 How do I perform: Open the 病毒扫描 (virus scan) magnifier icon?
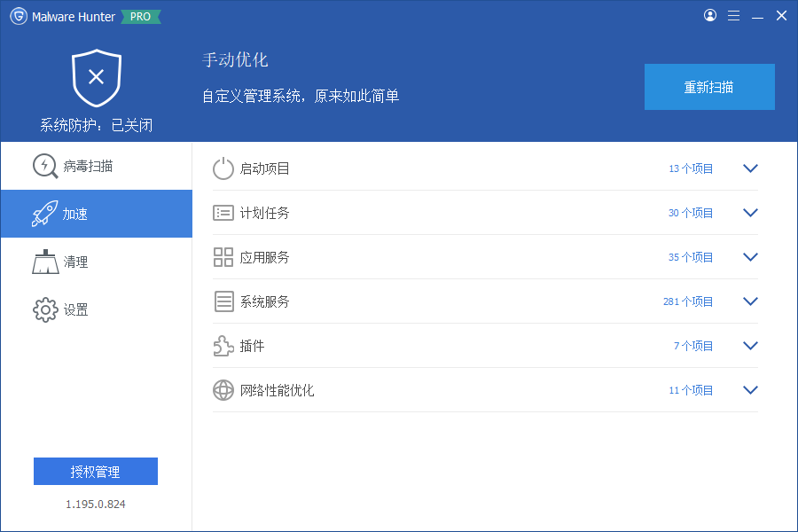[45, 167]
